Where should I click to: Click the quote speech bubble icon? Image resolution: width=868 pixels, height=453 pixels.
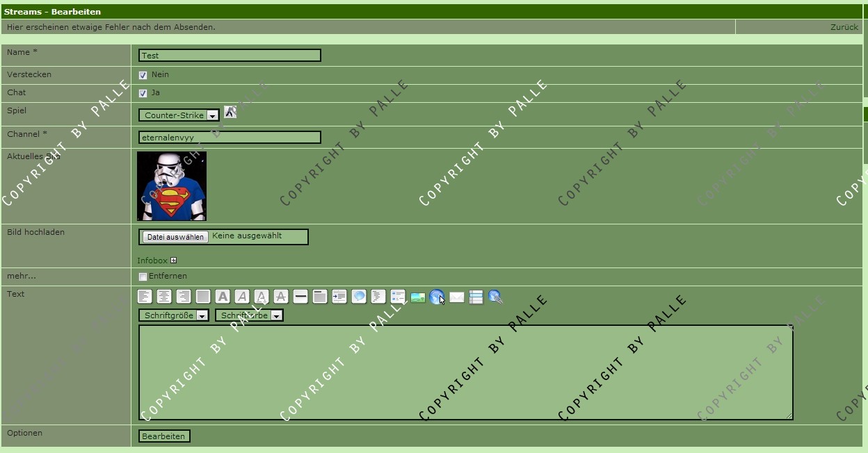coord(359,297)
